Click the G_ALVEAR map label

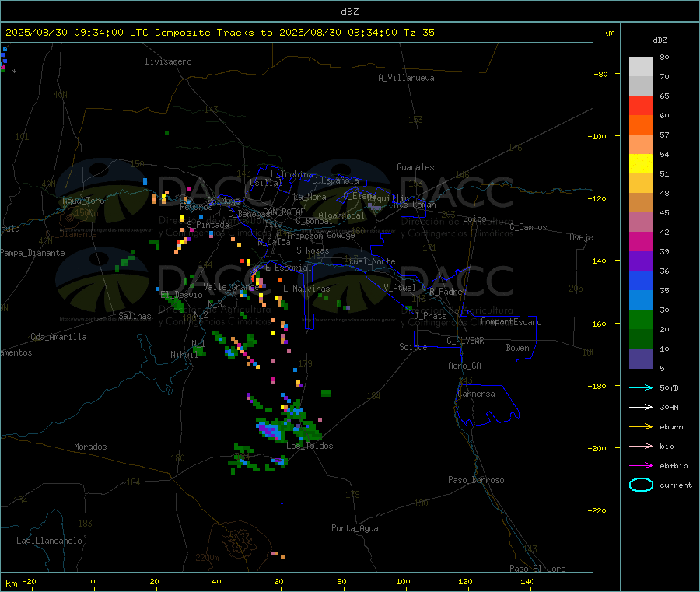pyautogui.click(x=465, y=341)
